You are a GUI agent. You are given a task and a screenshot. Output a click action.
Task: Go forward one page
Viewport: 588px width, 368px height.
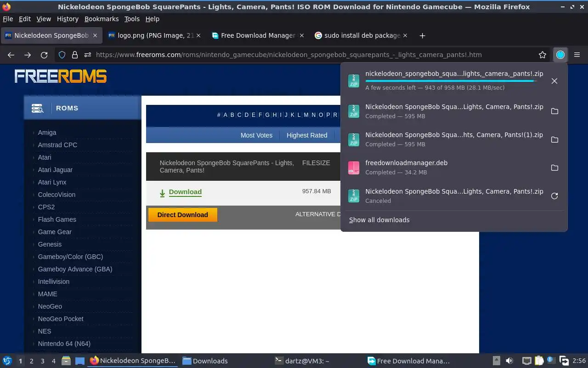pos(28,55)
